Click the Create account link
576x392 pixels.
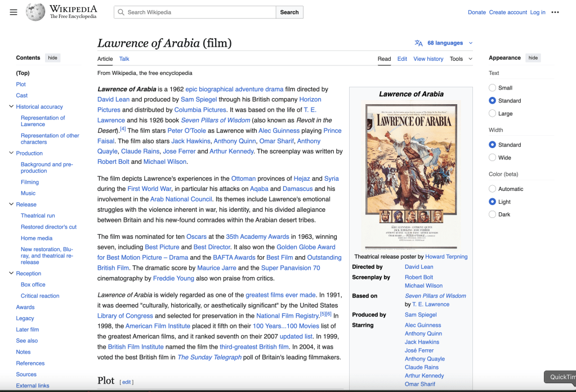coord(508,12)
